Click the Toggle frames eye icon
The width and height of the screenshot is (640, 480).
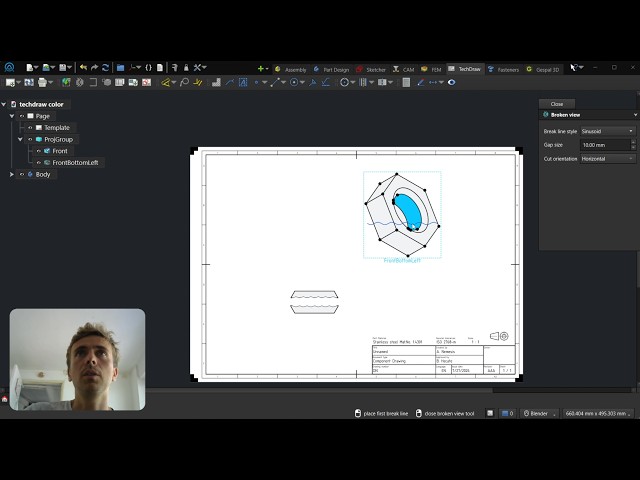click(451, 82)
